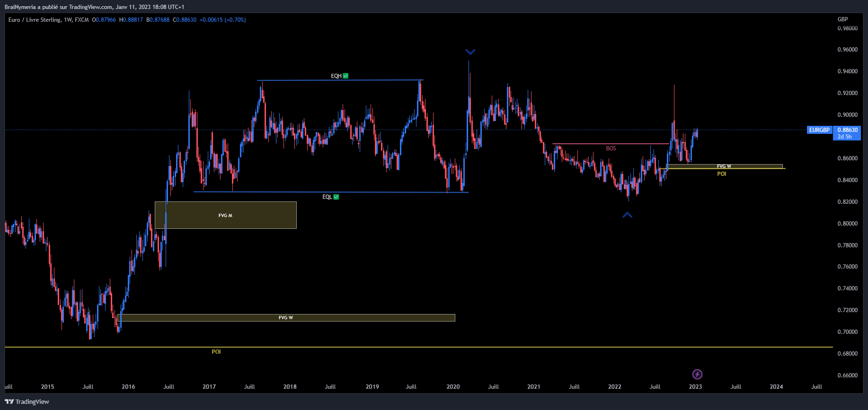The image size is (868, 410).
Task: Select the long FVG W box near 0.71
Action: (x=286, y=318)
